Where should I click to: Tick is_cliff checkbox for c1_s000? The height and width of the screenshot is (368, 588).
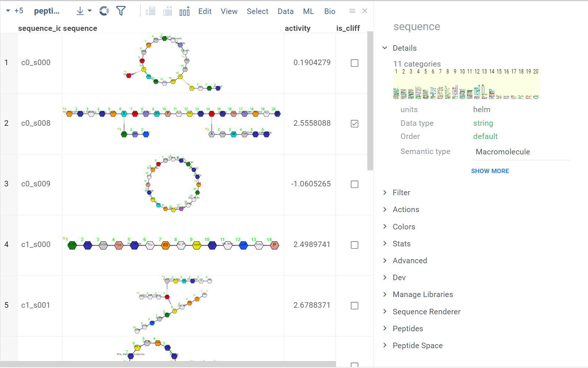click(354, 245)
